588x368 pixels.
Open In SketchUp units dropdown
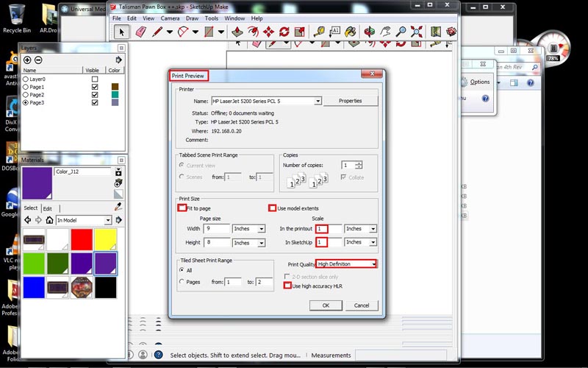373,242
